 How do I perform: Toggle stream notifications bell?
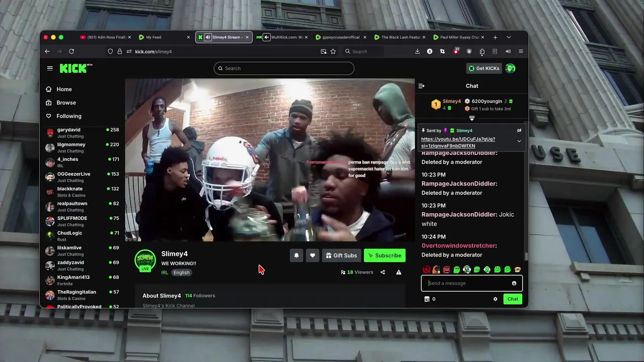[296, 255]
